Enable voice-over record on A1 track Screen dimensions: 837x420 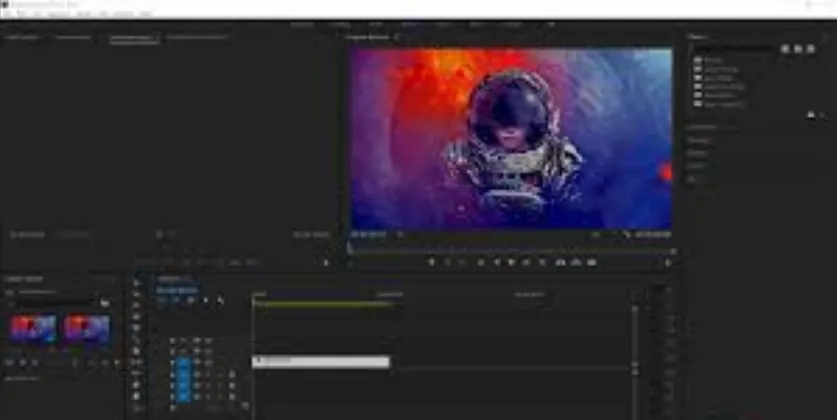click(x=232, y=375)
